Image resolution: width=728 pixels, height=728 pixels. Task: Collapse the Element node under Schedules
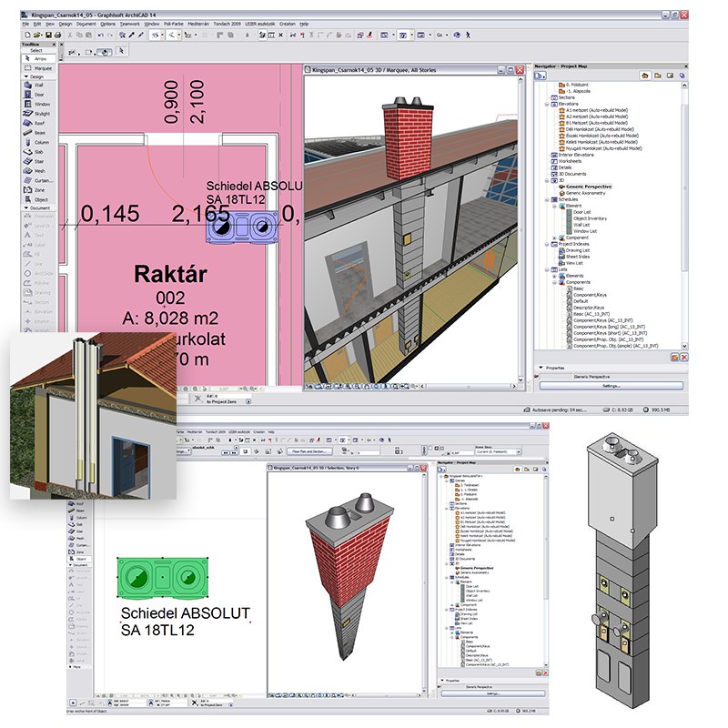(554, 207)
